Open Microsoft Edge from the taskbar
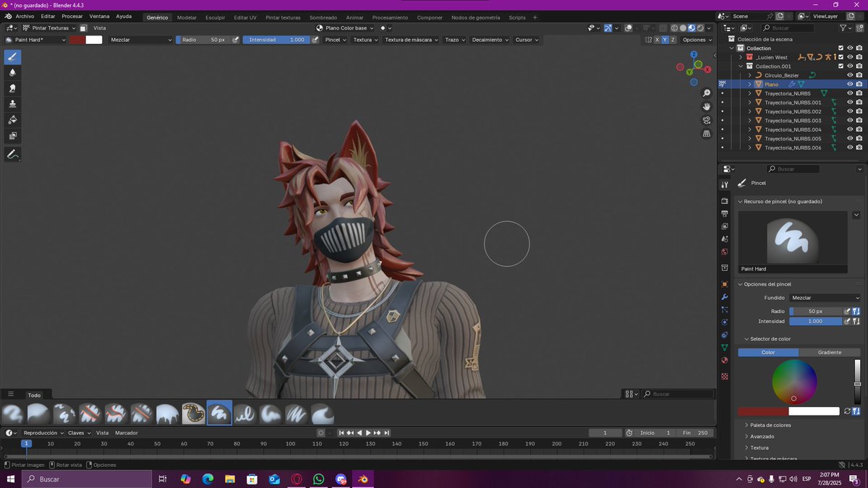 [x=208, y=479]
